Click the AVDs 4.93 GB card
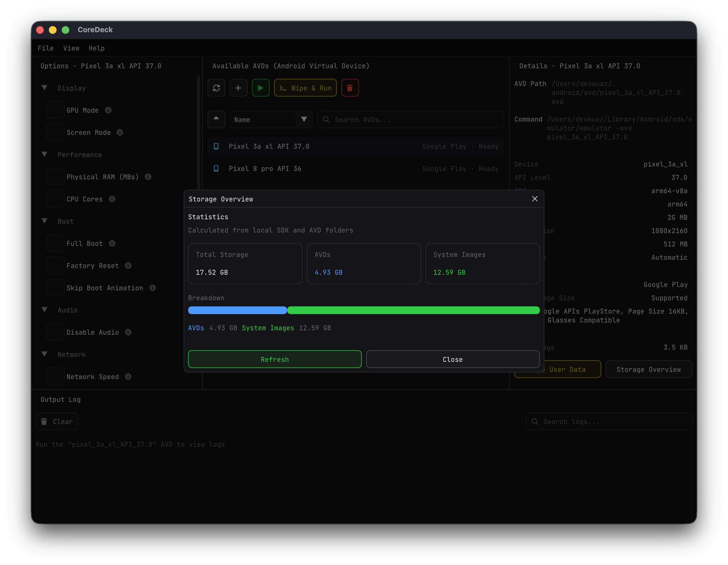The height and width of the screenshot is (565, 728). click(x=364, y=264)
